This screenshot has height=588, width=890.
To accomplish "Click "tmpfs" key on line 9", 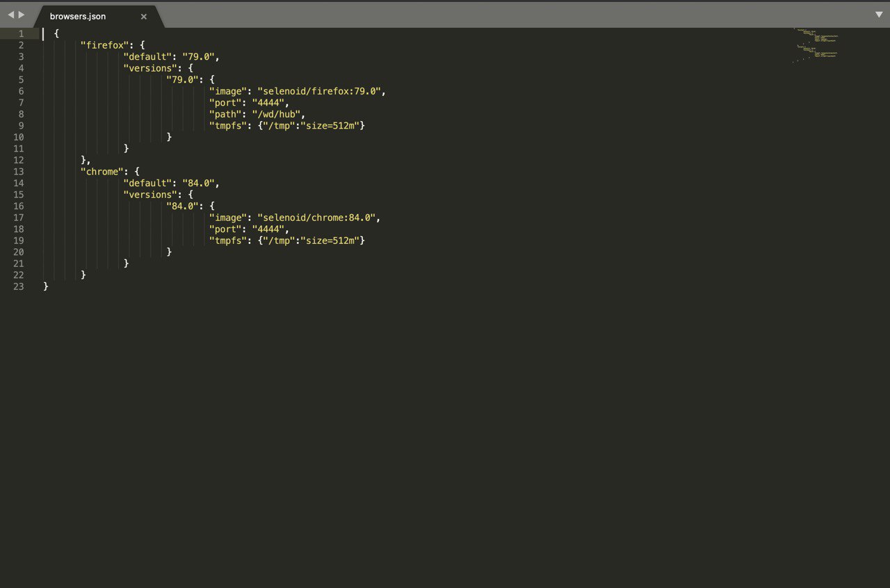I will pyautogui.click(x=228, y=125).
